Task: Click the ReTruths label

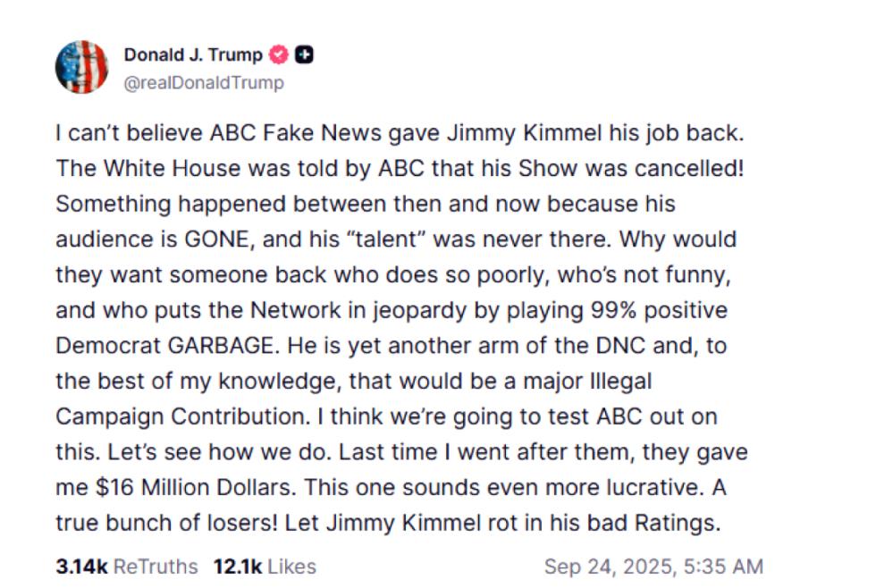Action: 156,567
